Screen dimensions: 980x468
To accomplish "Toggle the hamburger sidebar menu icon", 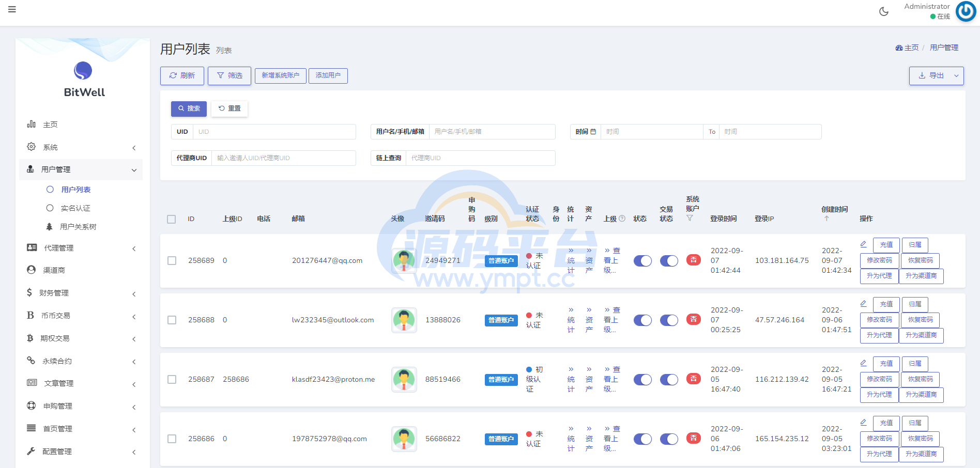I will click(x=12, y=9).
